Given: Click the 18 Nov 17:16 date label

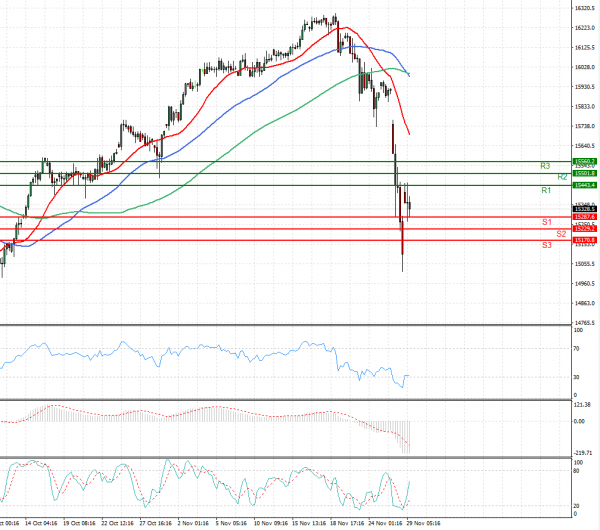Looking at the screenshot, I should (x=347, y=523).
